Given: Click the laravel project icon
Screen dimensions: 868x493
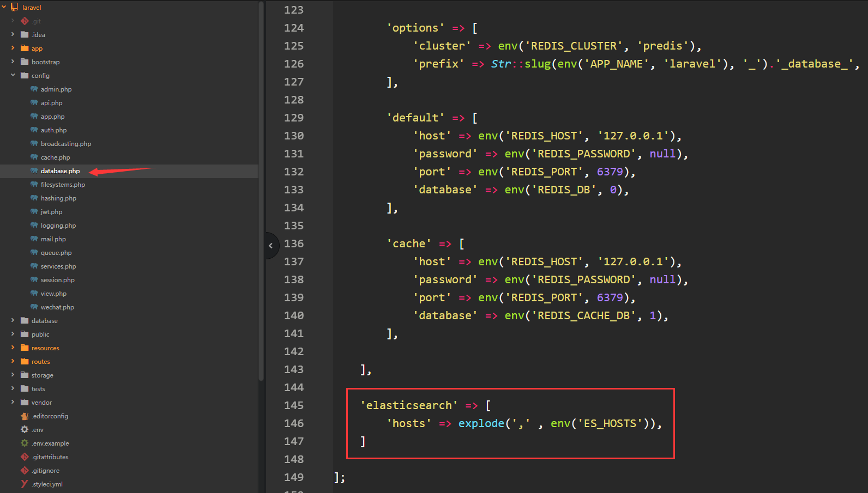Looking at the screenshot, I should point(14,7).
